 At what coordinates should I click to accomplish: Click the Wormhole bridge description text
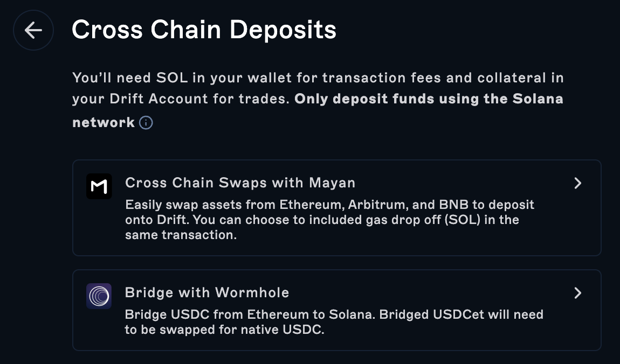[333, 314]
